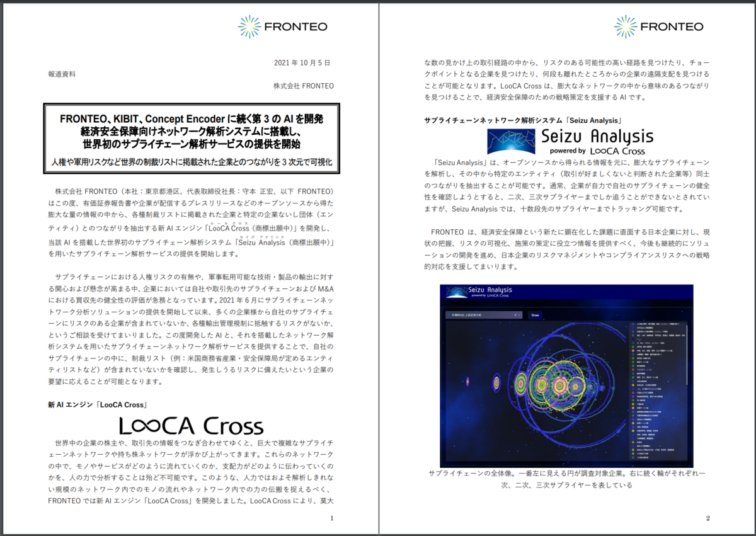Click the 'powered by LooCA Cross' tagline
This screenshot has width=756, height=536.
point(597,151)
